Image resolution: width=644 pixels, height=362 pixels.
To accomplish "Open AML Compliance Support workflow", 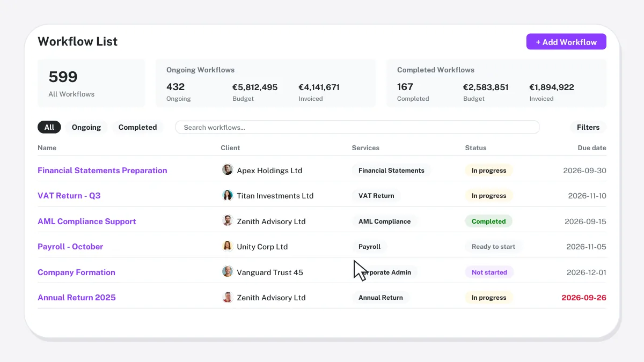I will click(x=87, y=221).
